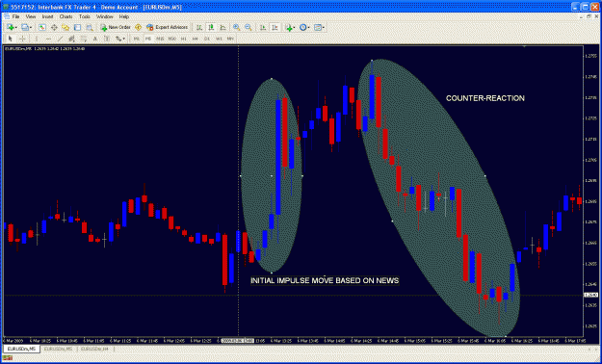Select the Text drawing tool
The height and width of the screenshot is (364, 602).
pyautogui.click(x=94, y=39)
